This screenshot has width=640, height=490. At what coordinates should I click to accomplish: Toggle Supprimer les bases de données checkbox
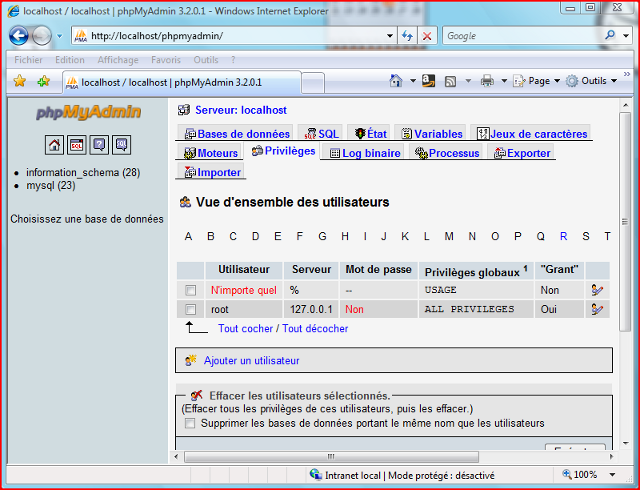pyautogui.click(x=190, y=423)
